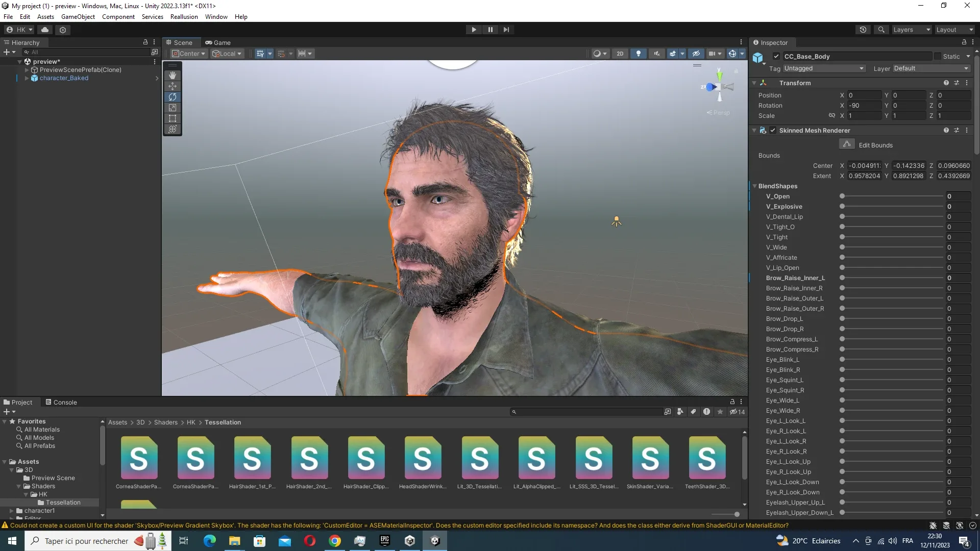980x551 pixels.
Task: Toggle scene lighting bulb icon
Action: click(638, 54)
